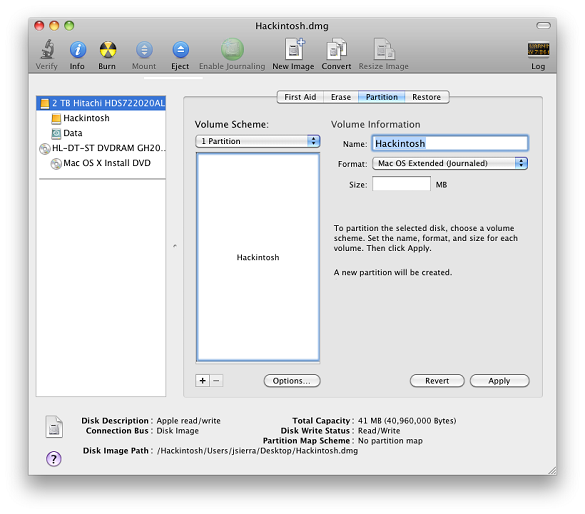Select HL-DT-ST DVDRAM drive
This screenshot has height=514, width=585.
(x=101, y=148)
